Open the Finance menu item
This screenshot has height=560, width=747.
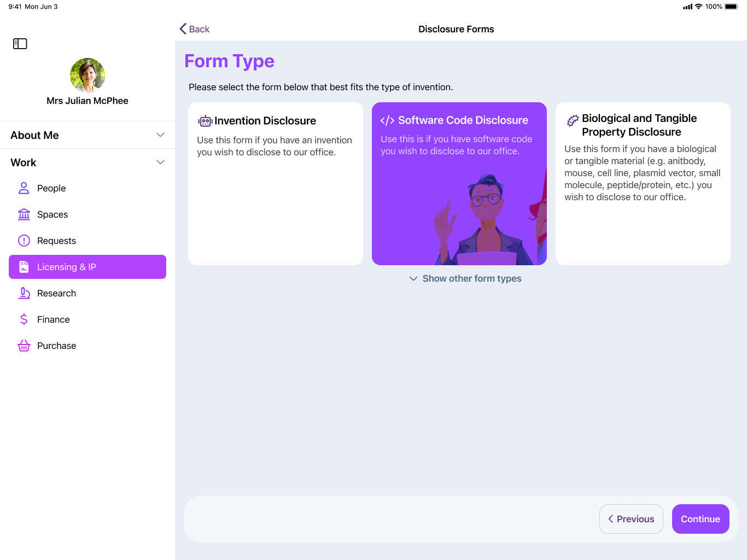54,319
